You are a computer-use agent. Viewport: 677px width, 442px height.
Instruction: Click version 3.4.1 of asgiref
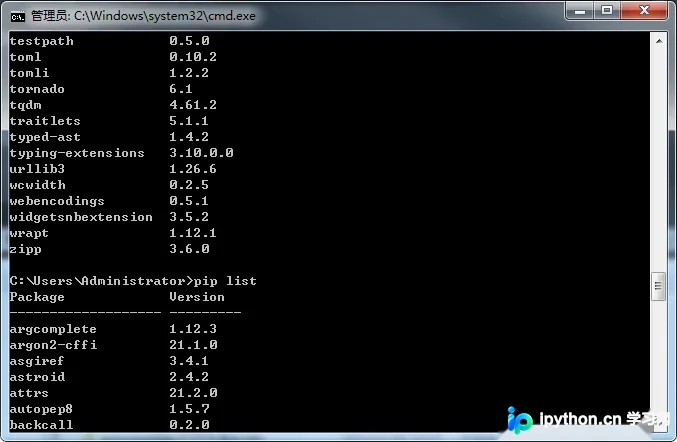(189, 361)
